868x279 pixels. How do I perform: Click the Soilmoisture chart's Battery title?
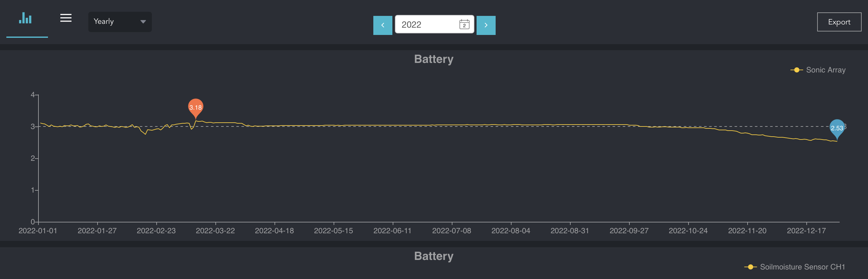click(x=434, y=256)
